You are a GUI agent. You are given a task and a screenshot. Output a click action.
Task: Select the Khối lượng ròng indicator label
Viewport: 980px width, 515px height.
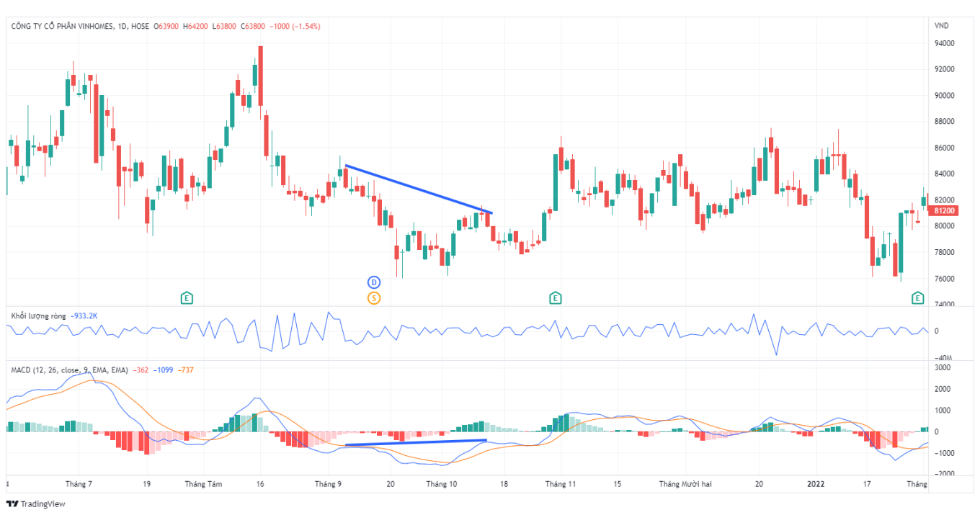click(x=38, y=315)
